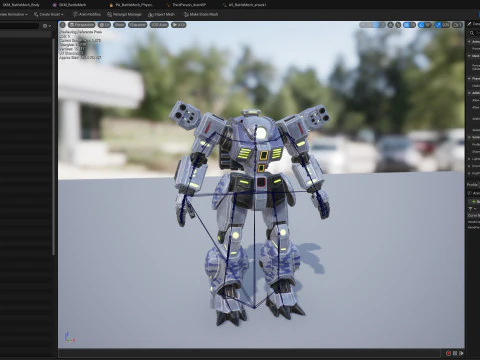Switch to the ThirdPerson_AnimBP tab

click(x=186, y=5)
